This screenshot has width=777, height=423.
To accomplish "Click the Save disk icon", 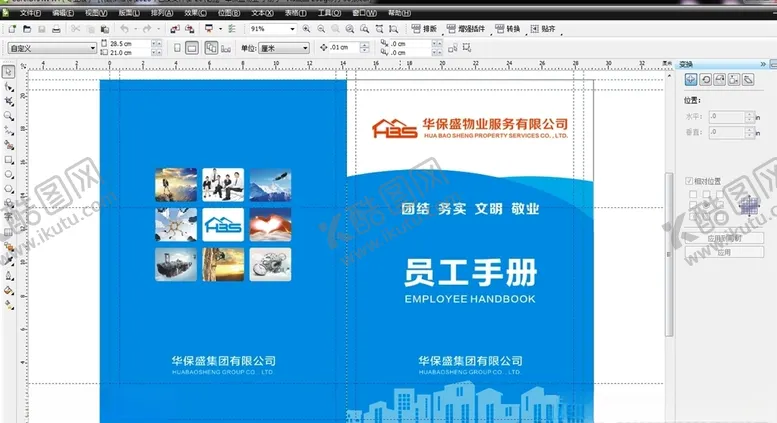I will click(42, 29).
